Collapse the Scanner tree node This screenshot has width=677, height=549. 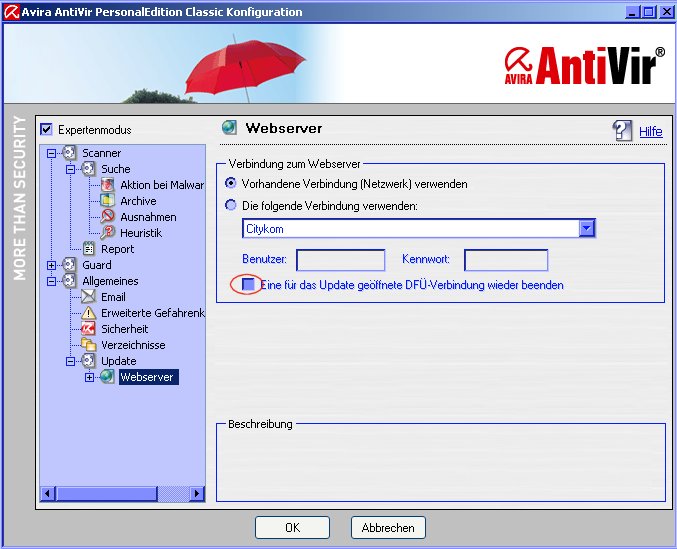(51, 153)
